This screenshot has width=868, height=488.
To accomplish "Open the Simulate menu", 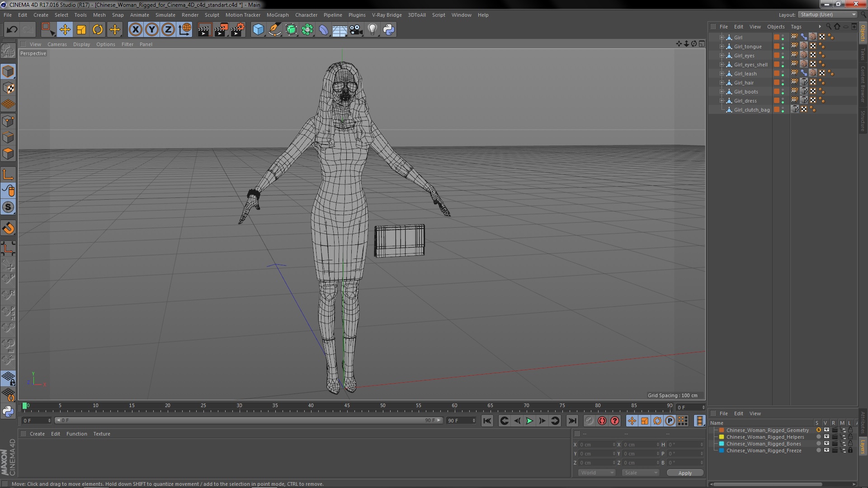I will pos(165,15).
